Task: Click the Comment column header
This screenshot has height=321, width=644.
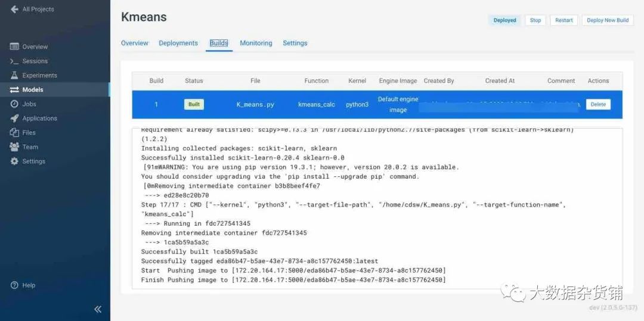Action: tap(561, 81)
